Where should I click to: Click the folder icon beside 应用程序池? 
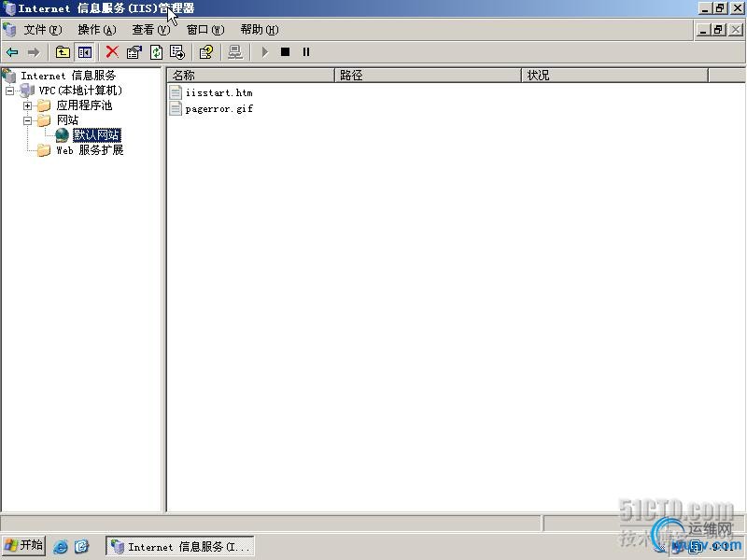(44, 105)
